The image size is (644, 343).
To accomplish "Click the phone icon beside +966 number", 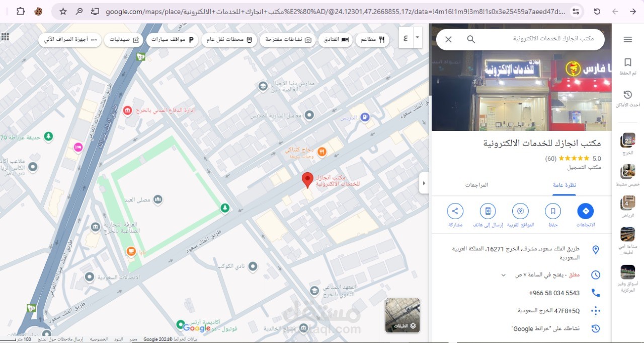I will click(596, 293).
